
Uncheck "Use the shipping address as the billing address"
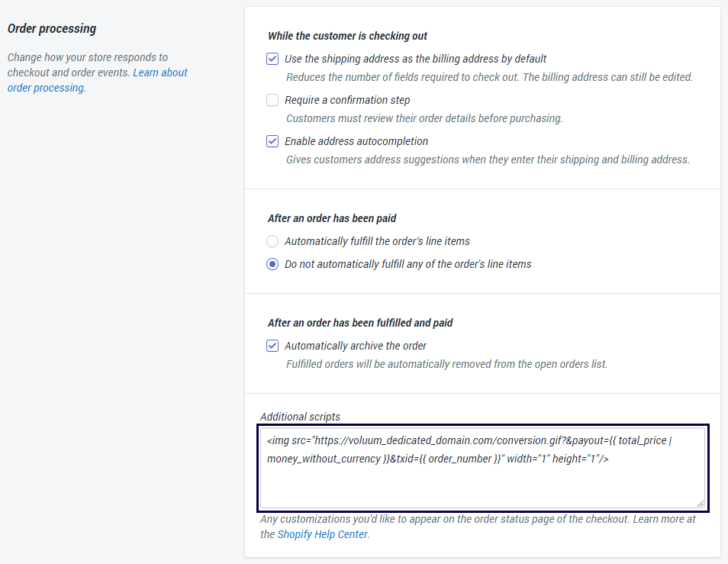coord(272,59)
